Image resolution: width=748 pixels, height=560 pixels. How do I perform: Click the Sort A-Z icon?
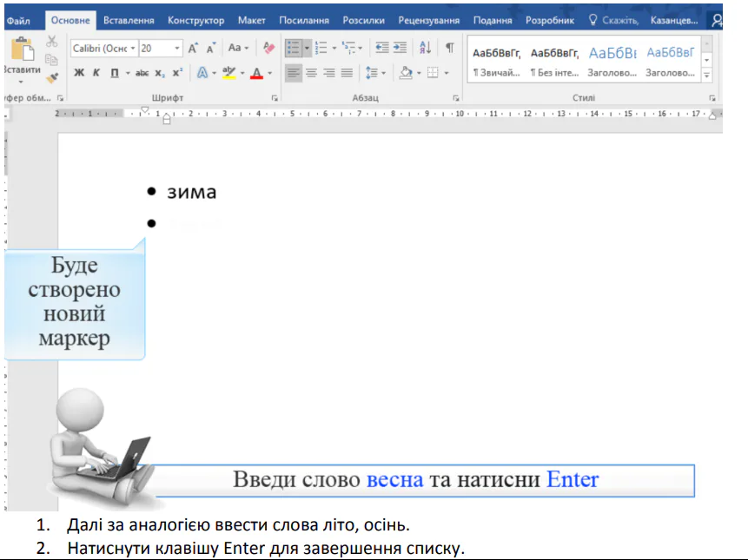pyautogui.click(x=425, y=49)
